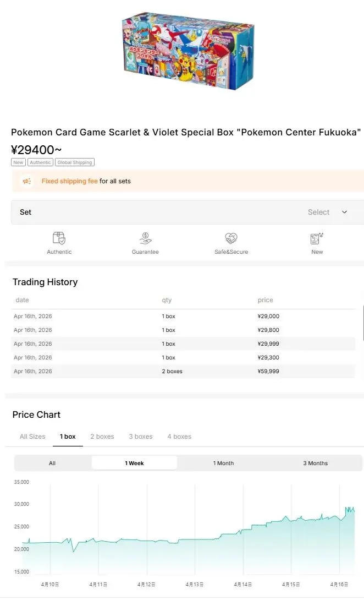Switch chart range to 1 Month
This screenshot has height=600, width=364.
click(223, 463)
